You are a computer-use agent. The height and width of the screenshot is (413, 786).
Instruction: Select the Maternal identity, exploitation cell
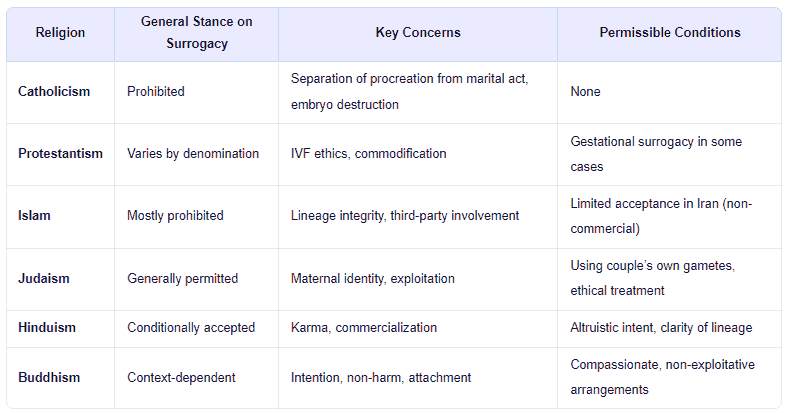tap(372, 278)
